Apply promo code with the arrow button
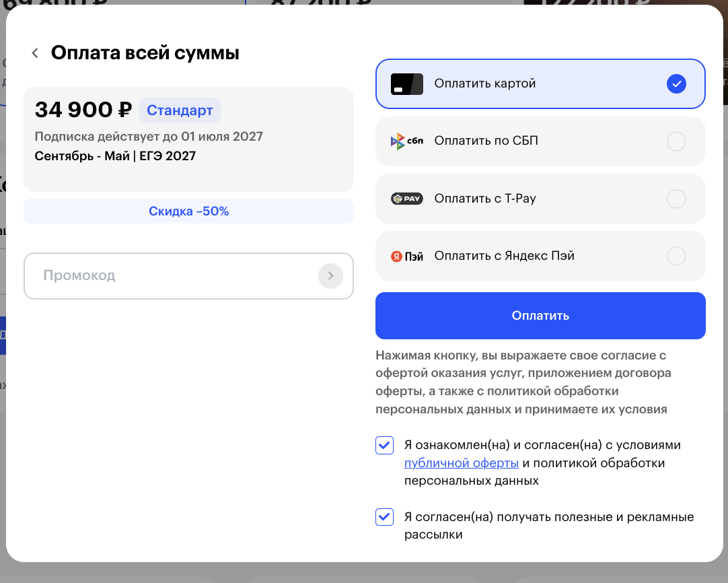Screen dimensions: 728x583 [330, 276]
